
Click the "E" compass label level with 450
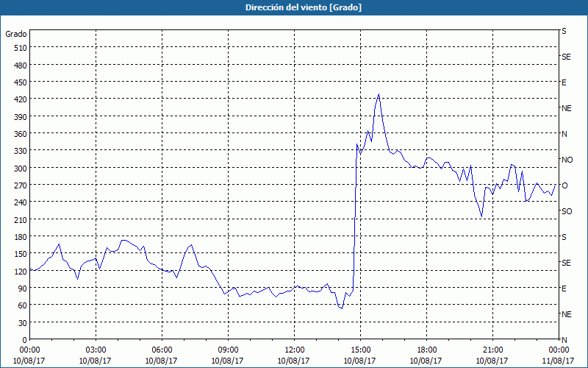(564, 82)
